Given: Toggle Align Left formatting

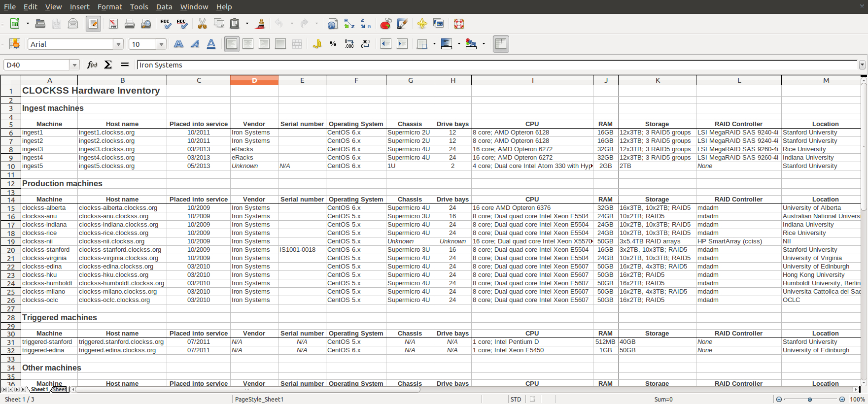Looking at the screenshot, I should pyautogui.click(x=232, y=44).
